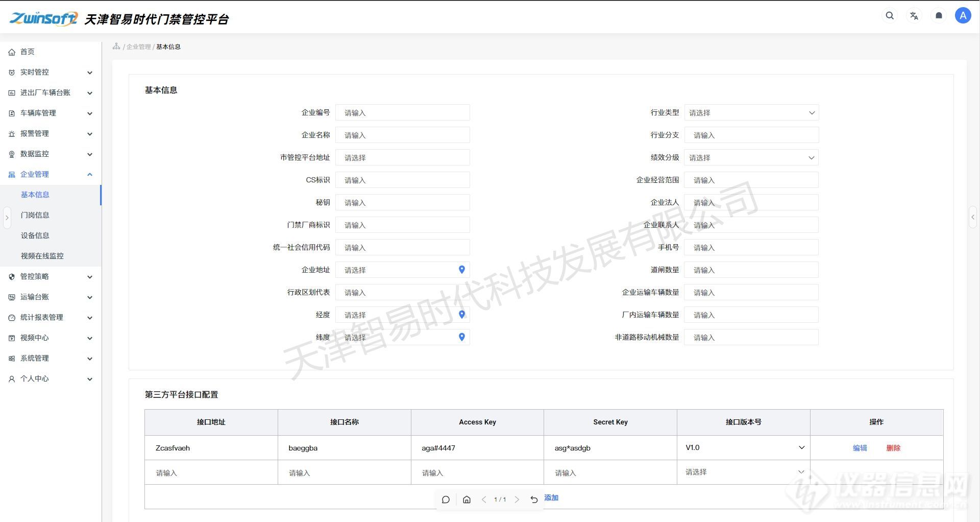Screen dimensions: 980x522
Task: Open empty row 接口版本号 请选择 dropdown
Action: 744,472
